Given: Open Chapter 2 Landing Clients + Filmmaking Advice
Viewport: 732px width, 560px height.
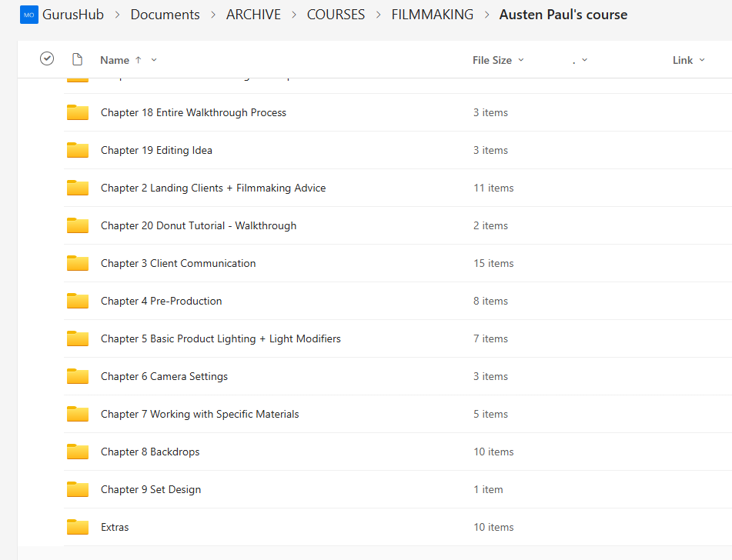Looking at the screenshot, I should [x=213, y=188].
